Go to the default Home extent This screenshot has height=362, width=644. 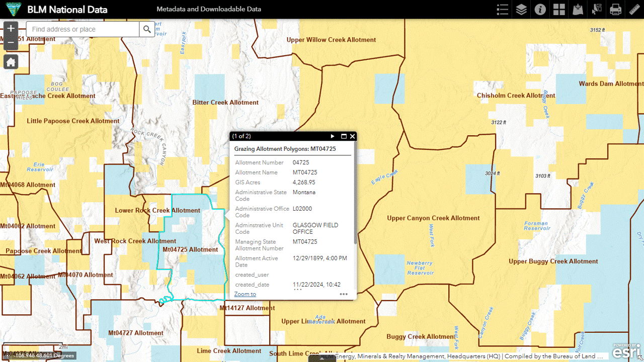(11, 62)
